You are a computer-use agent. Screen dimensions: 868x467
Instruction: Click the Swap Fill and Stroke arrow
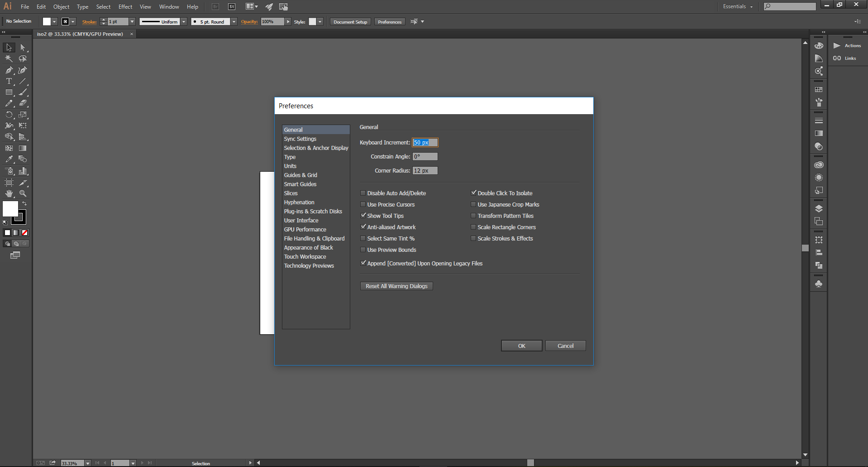point(24,204)
